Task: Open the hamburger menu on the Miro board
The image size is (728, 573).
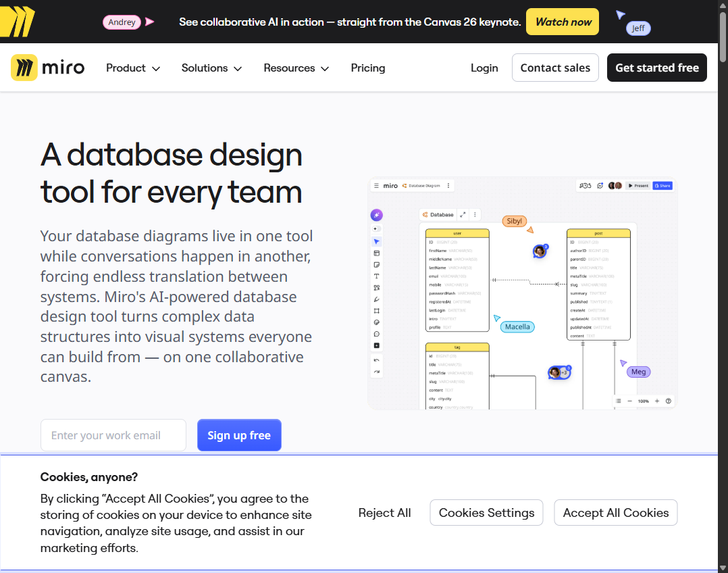Action: (x=377, y=185)
